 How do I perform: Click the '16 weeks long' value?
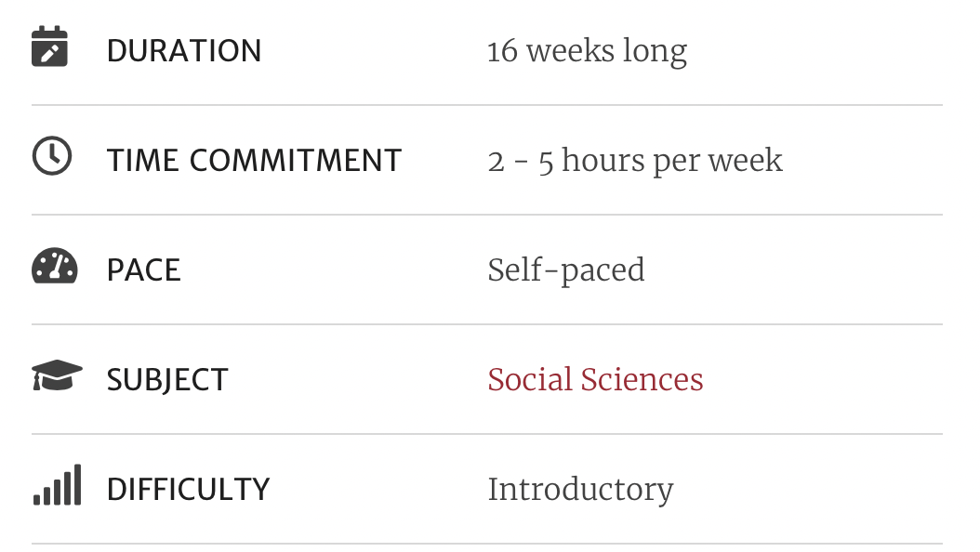coord(587,52)
